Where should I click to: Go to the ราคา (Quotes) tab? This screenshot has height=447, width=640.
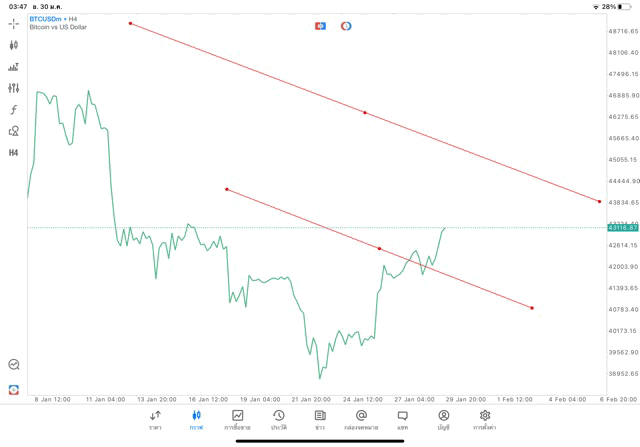point(155,419)
